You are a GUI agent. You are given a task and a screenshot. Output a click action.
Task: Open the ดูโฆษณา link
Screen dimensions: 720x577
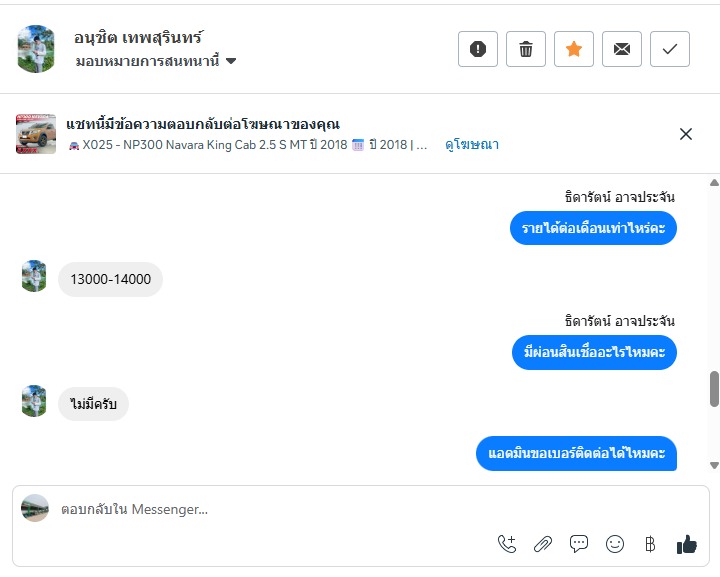point(472,144)
